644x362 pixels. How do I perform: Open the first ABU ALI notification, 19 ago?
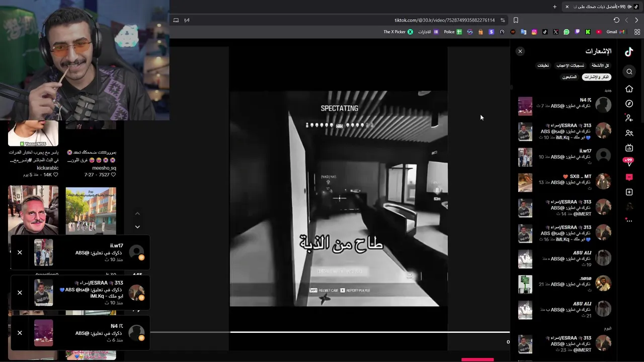click(x=565, y=258)
